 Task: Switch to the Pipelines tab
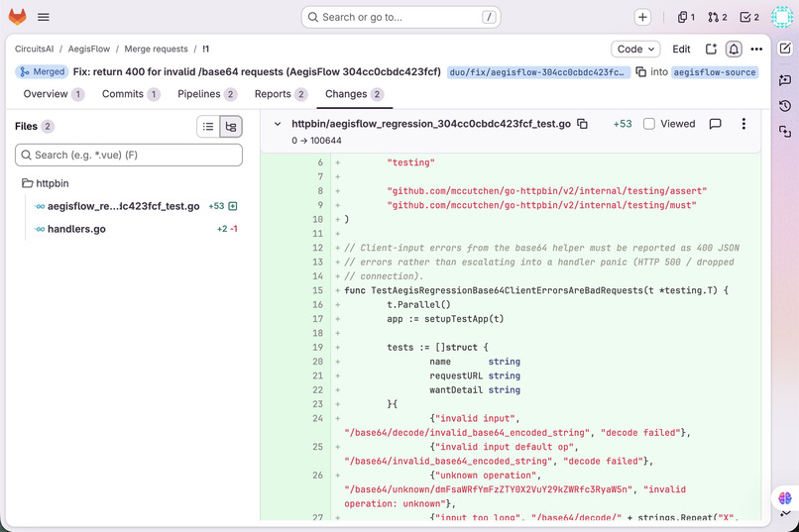tap(207, 94)
